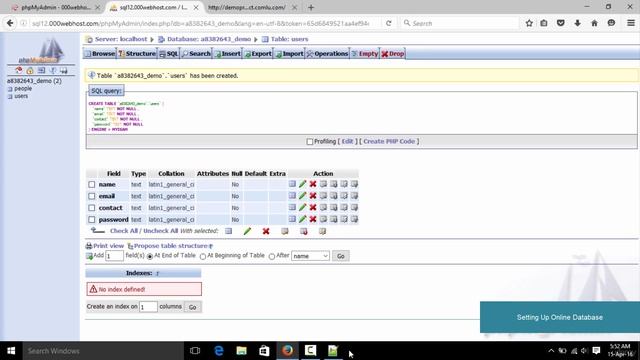640x360 pixels.
Task: Click the Empty tab
Action: [x=365, y=53]
